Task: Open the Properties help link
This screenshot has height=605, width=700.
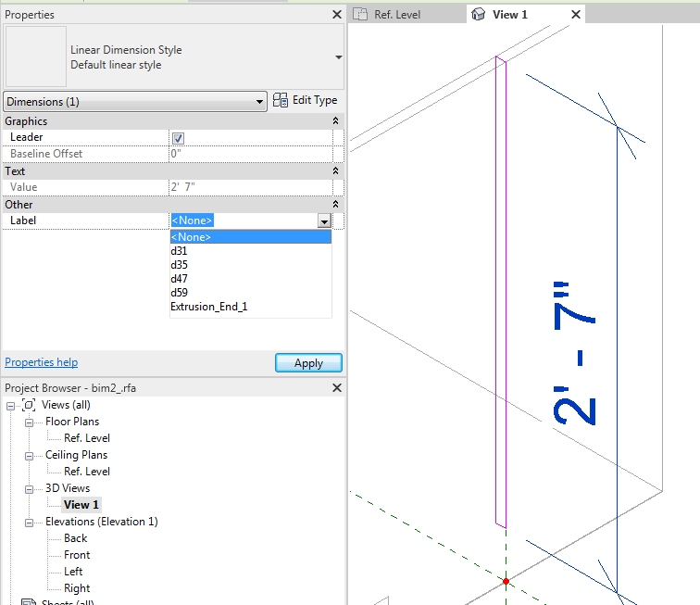Action: pos(42,362)
